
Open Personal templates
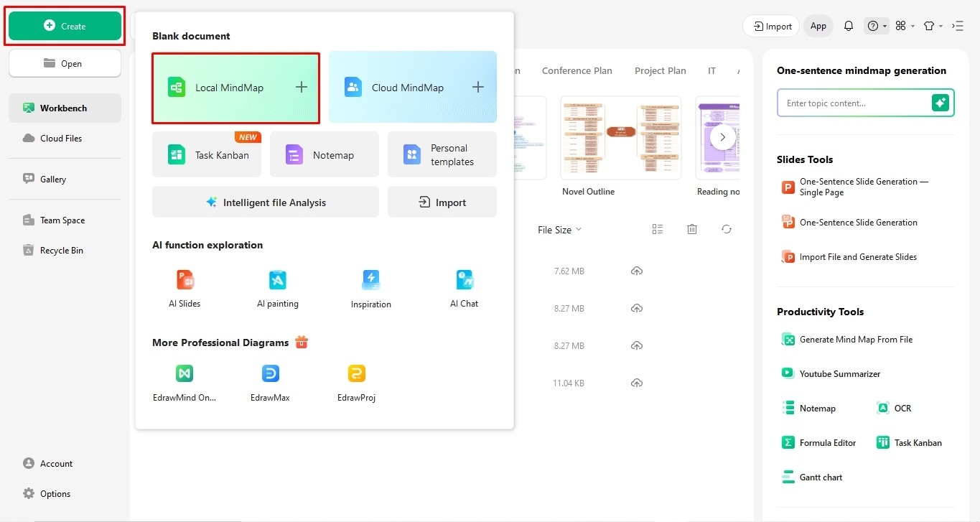tap(442, 154)
